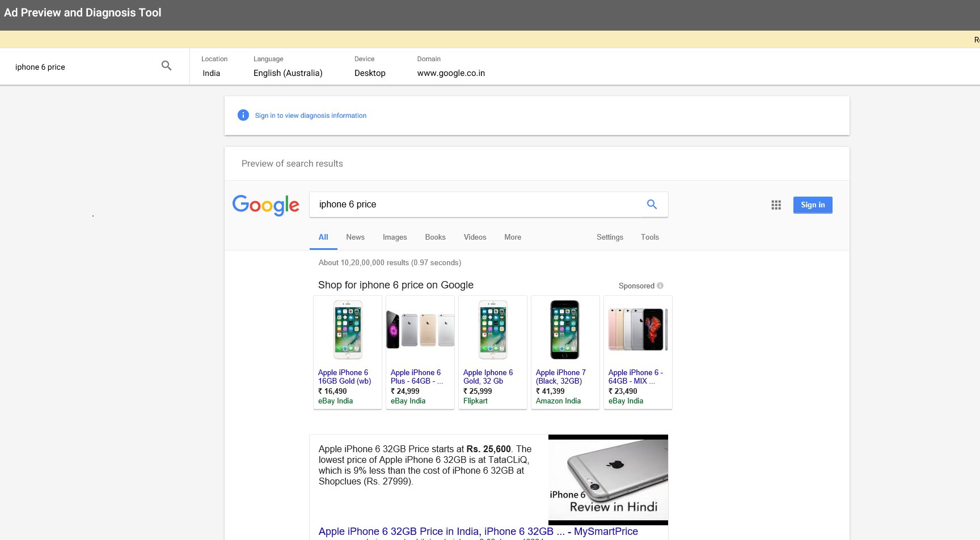Image resolution: width=980 pixels, height=540 pixels.
Task: Click the Sponsored info icon
Action: click(x=660, y=286)
